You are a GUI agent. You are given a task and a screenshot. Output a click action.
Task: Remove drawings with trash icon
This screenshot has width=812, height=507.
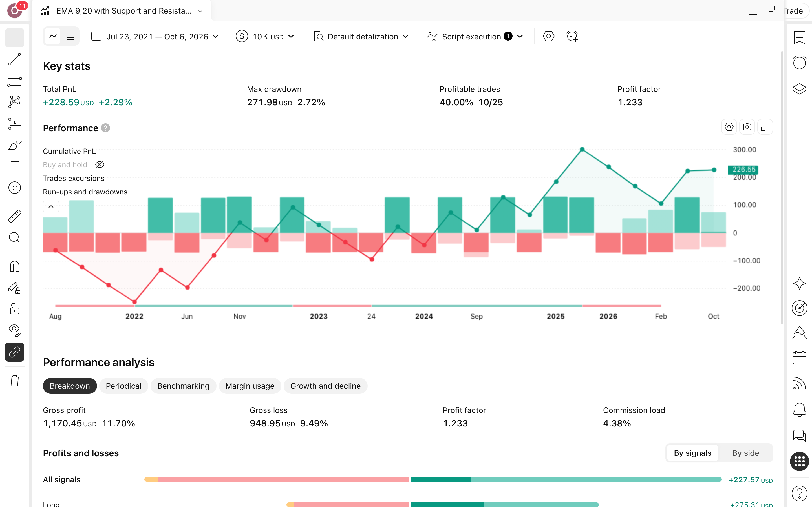point(15,381)
